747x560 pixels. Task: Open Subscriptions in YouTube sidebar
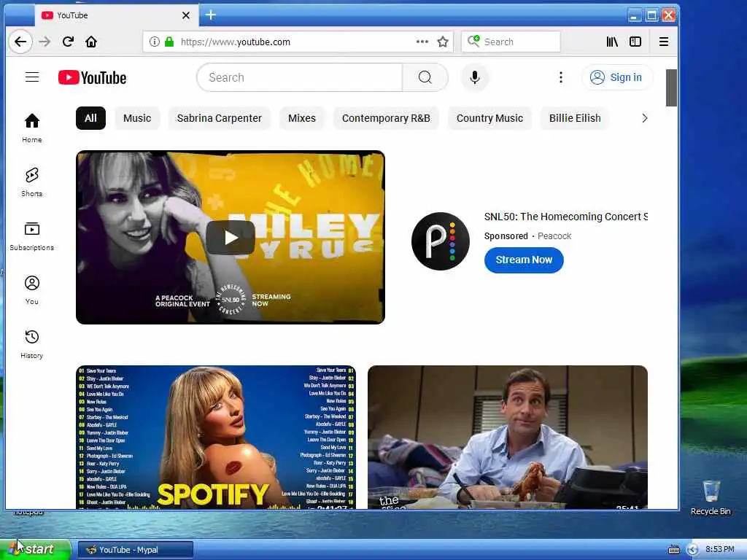pyautogui.click(x=32, y=236)
